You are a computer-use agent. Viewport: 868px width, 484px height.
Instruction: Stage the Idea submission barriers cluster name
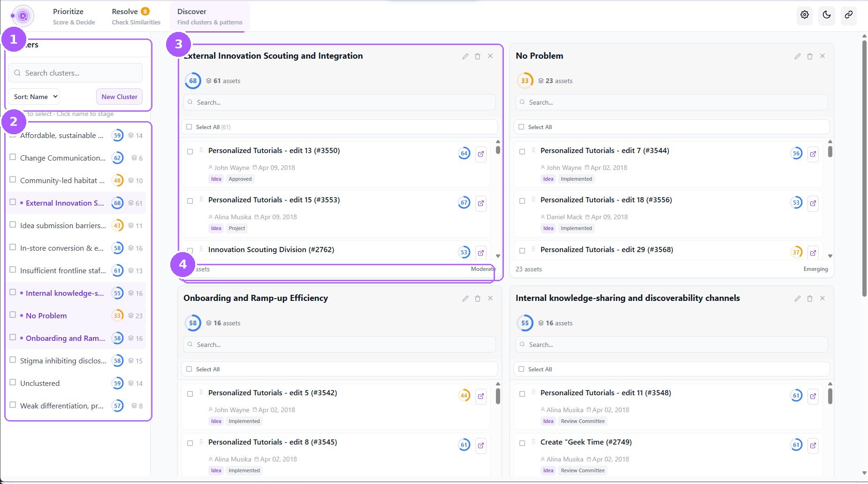(x=63, y=226)
